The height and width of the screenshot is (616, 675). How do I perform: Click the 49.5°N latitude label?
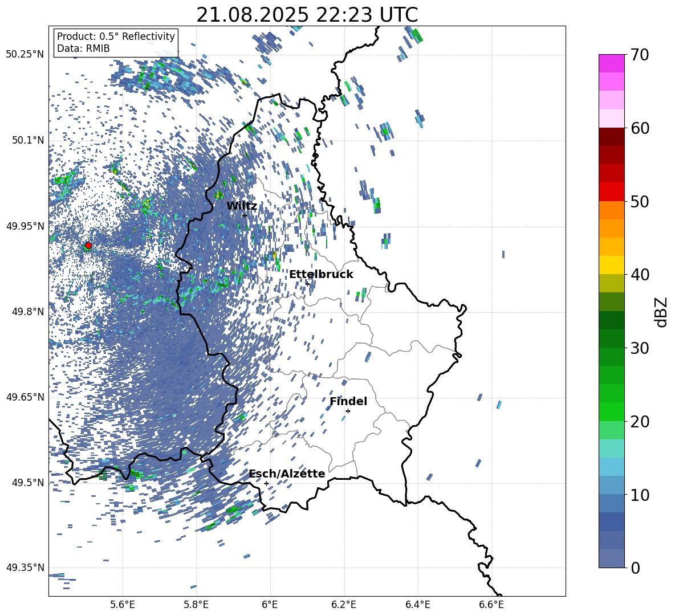[x=27, y=482]
